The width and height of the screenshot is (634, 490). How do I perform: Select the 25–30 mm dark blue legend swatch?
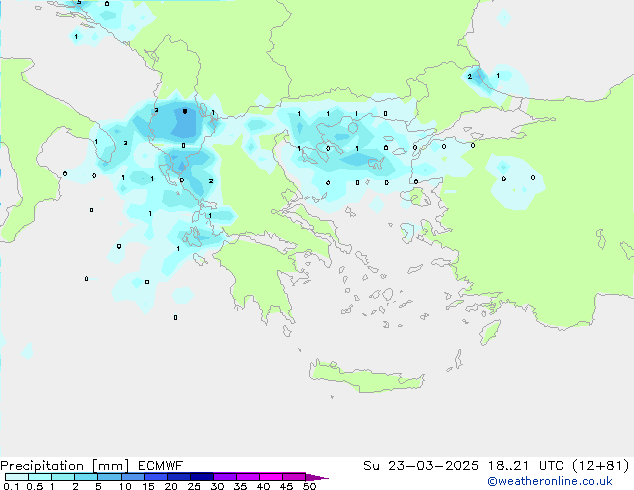click(202, 476)
